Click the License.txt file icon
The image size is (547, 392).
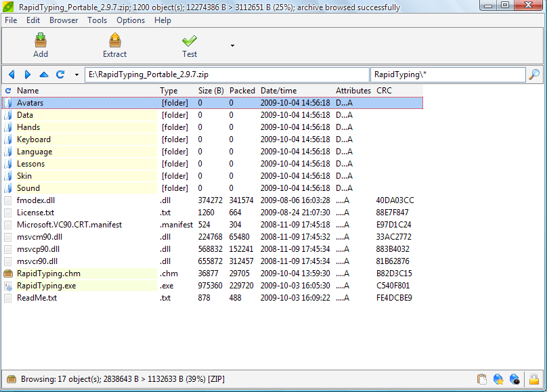pyautogui.click(x=8, y=213)
